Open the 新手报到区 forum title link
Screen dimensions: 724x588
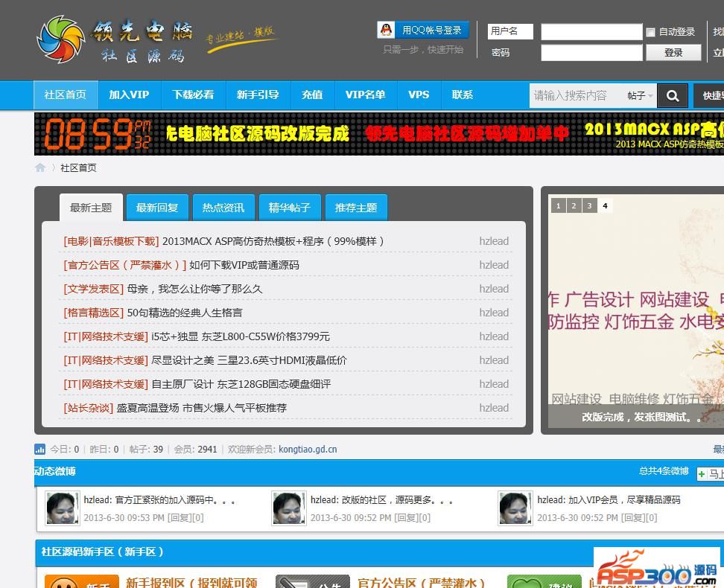tap(191, 583)
